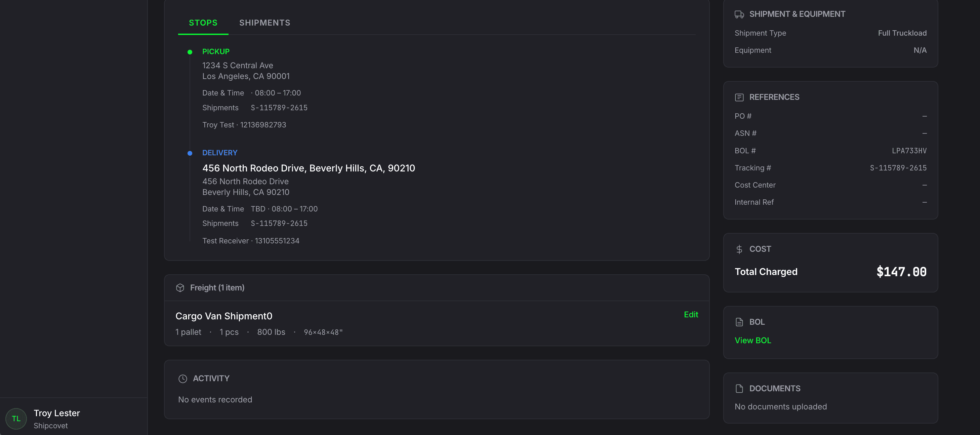Click the BOL number LPA733HV

[909, 151]
